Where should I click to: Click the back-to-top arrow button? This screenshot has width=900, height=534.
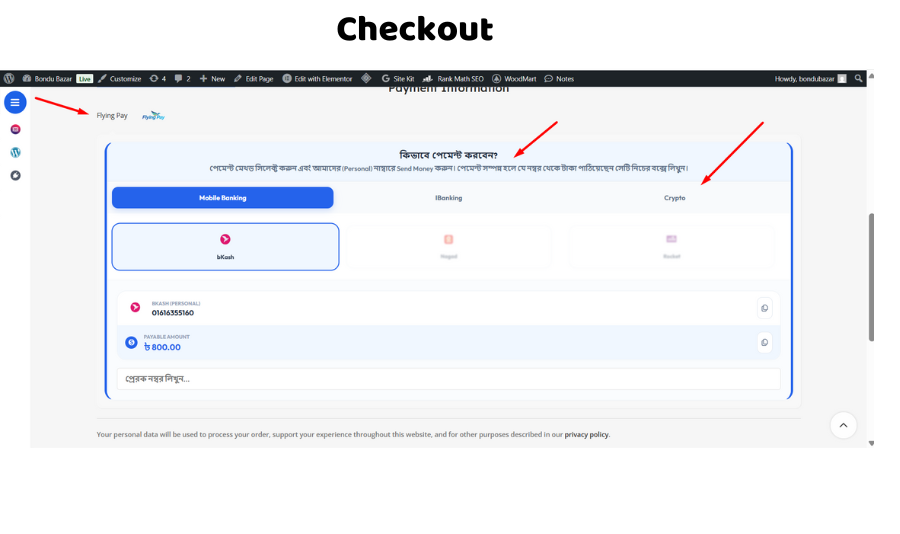(x=843, y=425)
